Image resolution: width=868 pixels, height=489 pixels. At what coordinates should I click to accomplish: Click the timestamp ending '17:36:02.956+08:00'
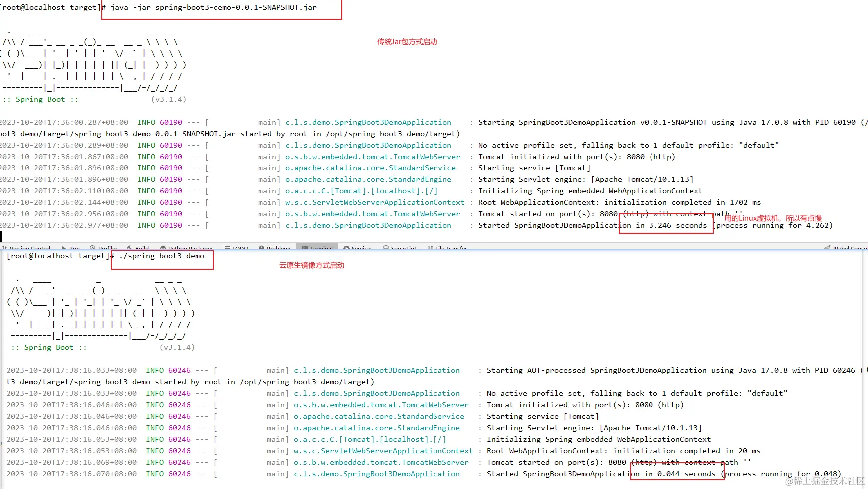pos(64,214)
